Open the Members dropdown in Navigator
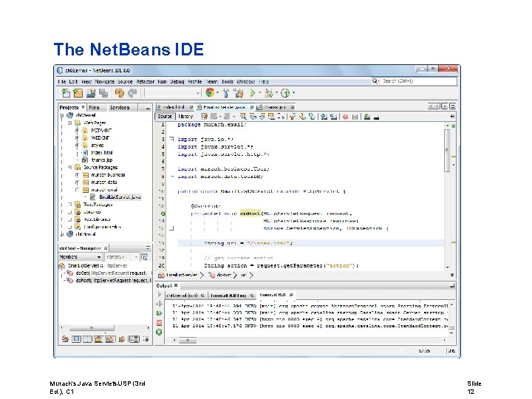 (x=81, y=257)
